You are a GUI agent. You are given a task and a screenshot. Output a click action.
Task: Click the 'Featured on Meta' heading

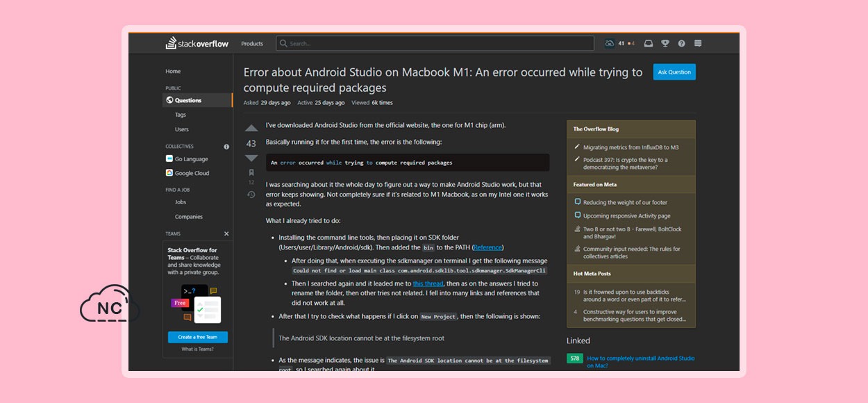coord(595,185)
